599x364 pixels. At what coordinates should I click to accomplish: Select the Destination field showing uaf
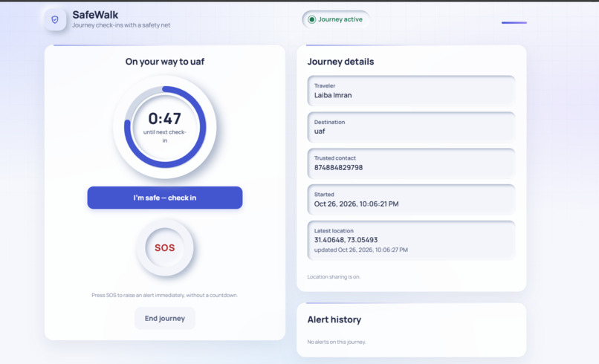[x=411, y=127]
